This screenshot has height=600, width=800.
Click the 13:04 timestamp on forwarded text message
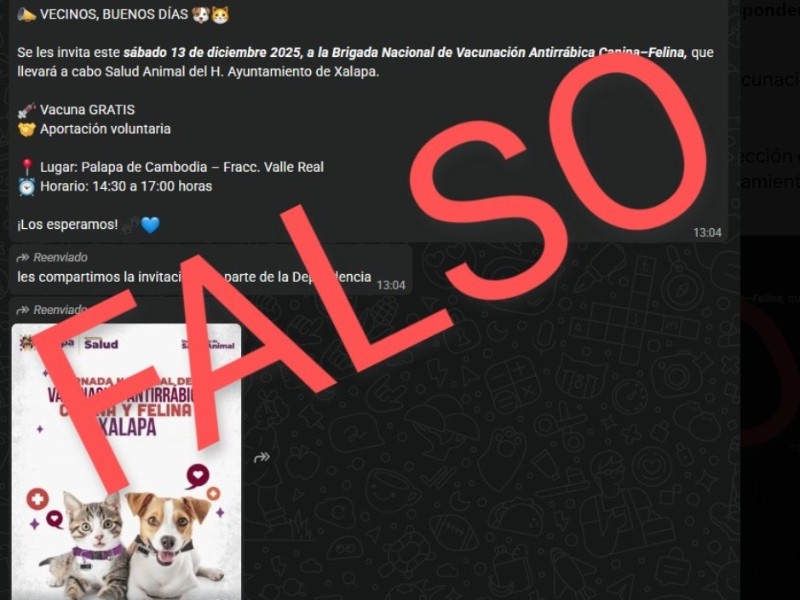[x=391, y=285]
